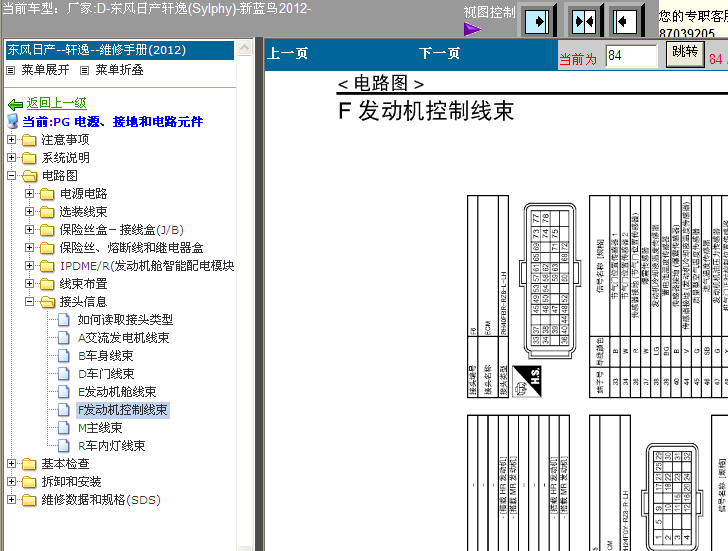Viewport: 728px width, 551px height.
Task: Select the 东风日产--轩逸--维修手册(2012) title
Action: [x=120, y=50]
